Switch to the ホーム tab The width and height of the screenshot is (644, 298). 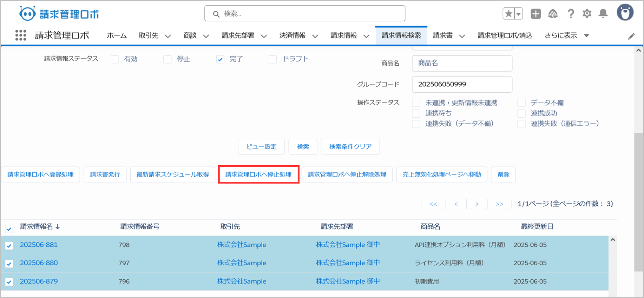(117, 36)
